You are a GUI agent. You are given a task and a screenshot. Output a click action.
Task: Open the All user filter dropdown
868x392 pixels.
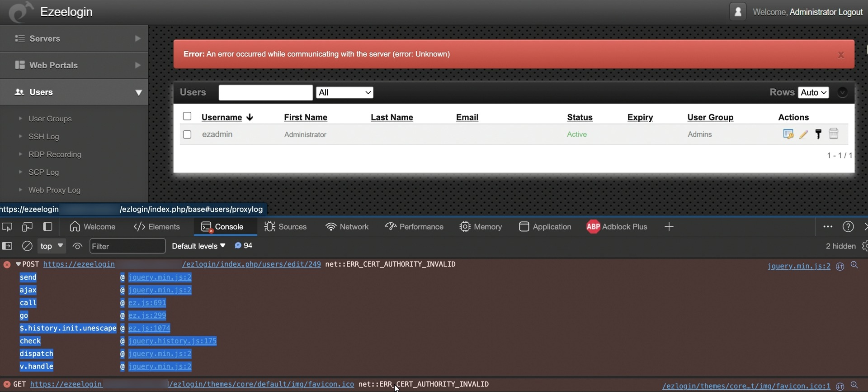pos(344,92)
